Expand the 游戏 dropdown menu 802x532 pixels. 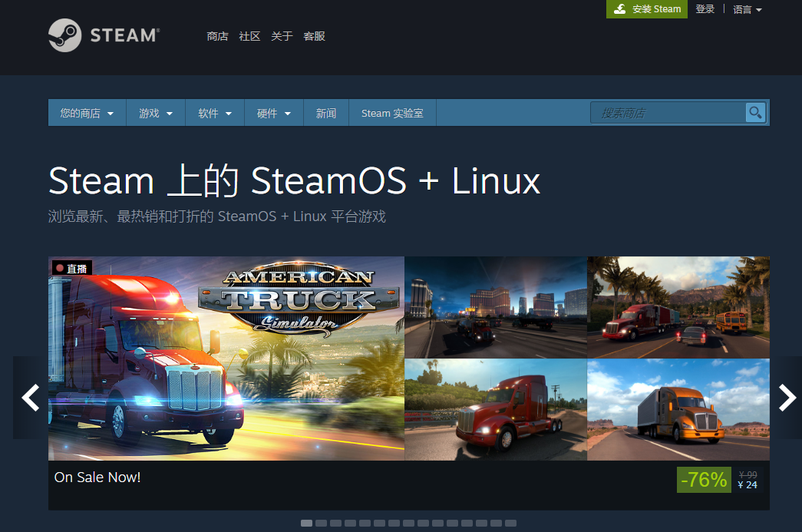click(156, 113)
